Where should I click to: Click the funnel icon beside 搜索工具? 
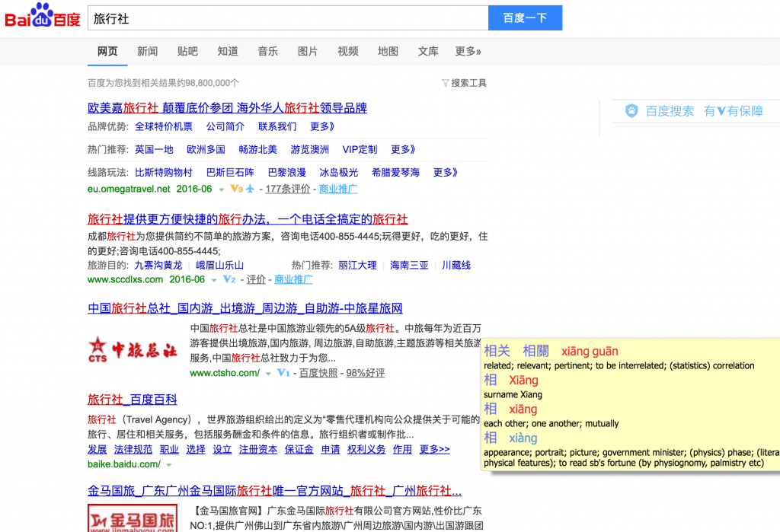pos(445,83)
